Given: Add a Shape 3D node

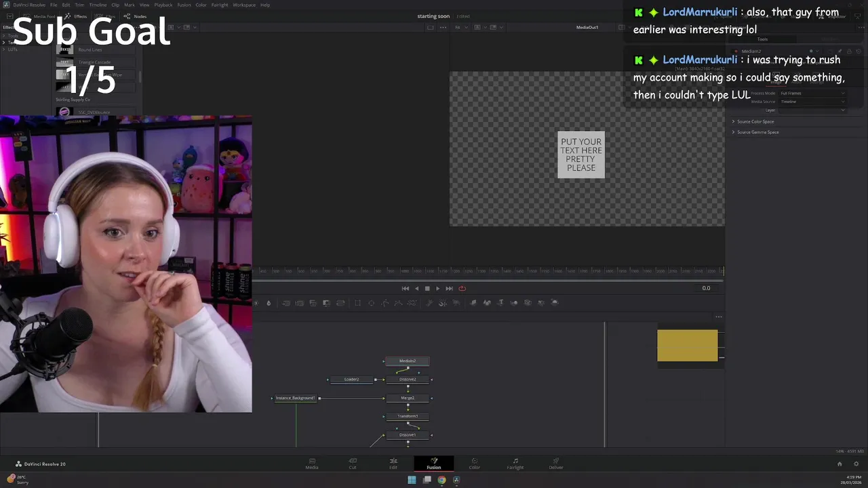Looking at the screenshot, I should tap(486, 302).
